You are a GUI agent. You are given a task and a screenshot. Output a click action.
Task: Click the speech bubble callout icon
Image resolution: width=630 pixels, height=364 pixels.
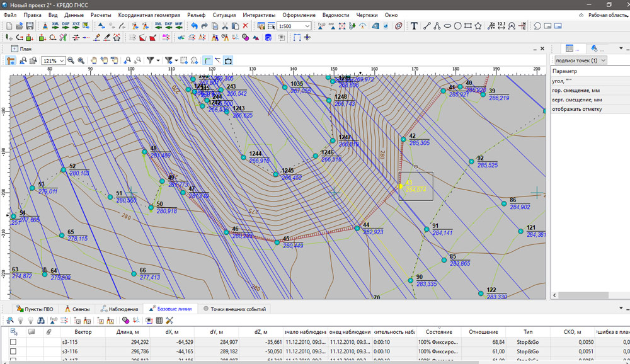tap(537, 26)
